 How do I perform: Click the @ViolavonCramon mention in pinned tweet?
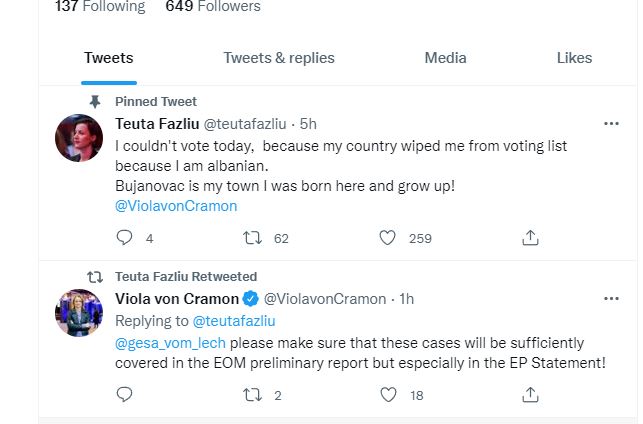(177, 206)
